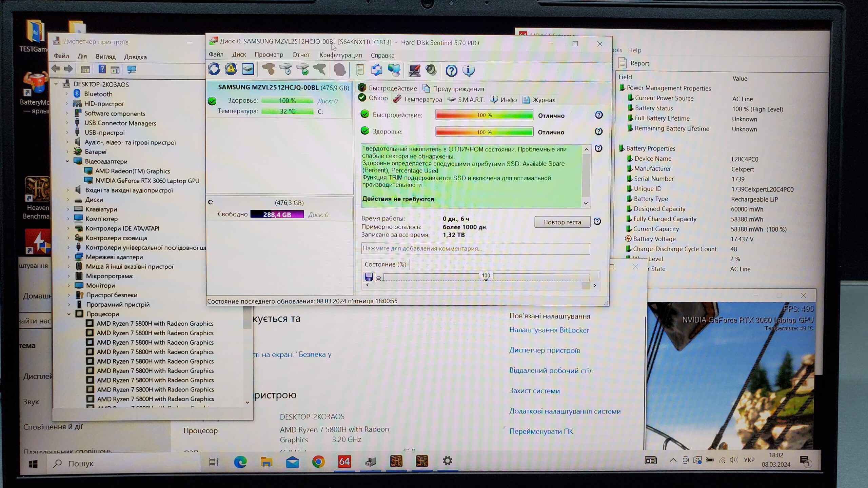Click the comment input field
The height and width of the screenshot is (488, 868).
(475, 248)
